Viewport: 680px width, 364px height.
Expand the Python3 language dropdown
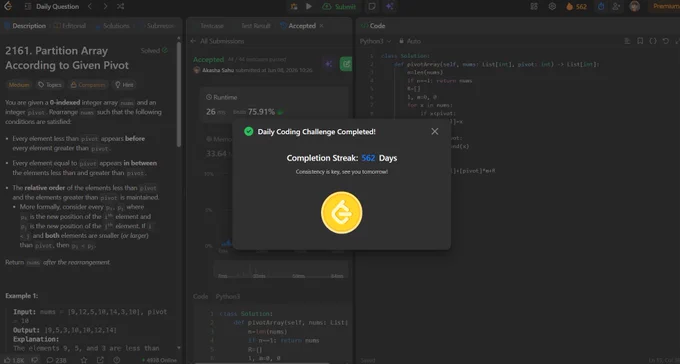pyautogui.click(x=376, y=41)
